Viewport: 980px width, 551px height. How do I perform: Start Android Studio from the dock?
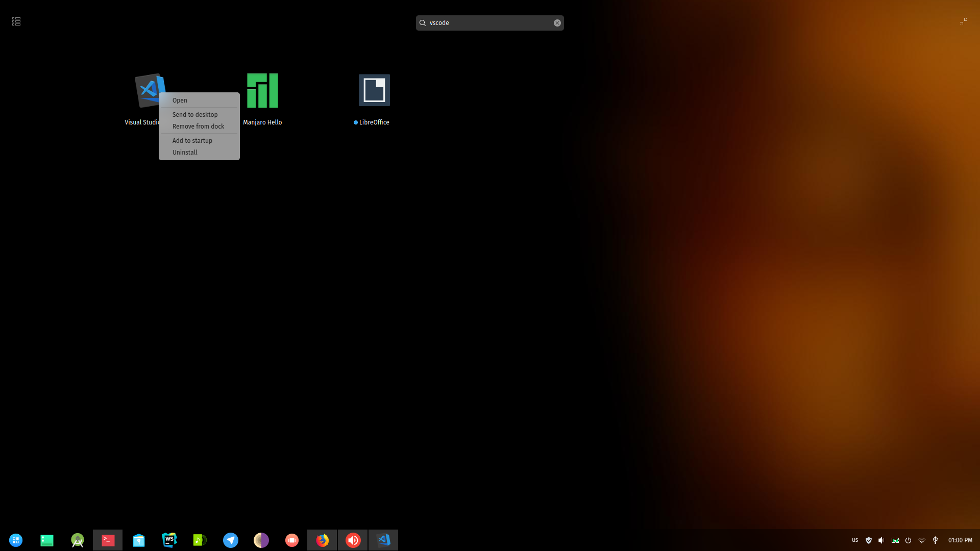pos(77,540)
